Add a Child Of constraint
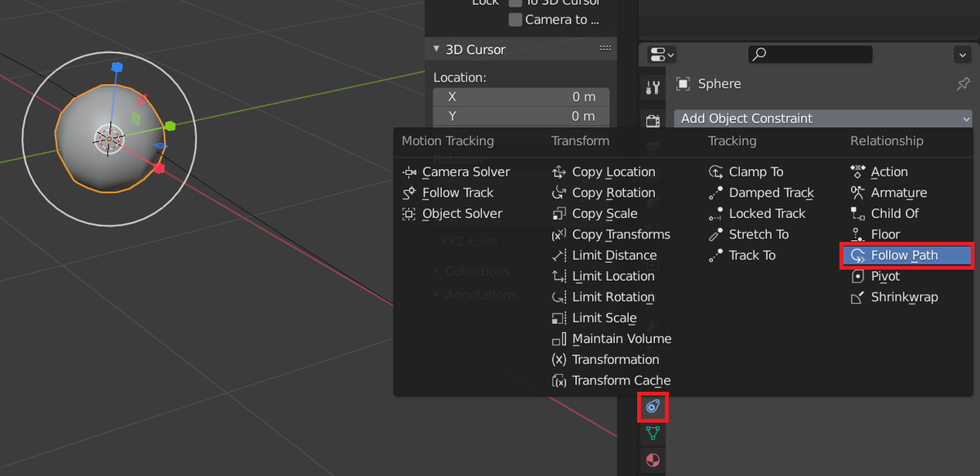This screenshot has width=980, height=476. click(884, 213)
